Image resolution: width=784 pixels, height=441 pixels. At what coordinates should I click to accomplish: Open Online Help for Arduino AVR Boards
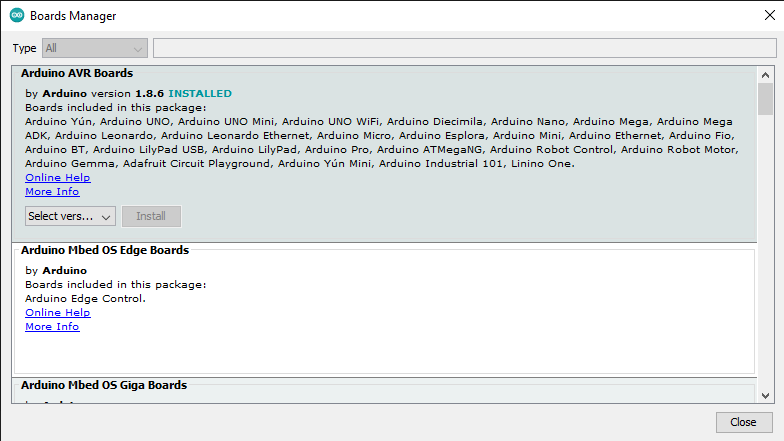click(58, 178)
